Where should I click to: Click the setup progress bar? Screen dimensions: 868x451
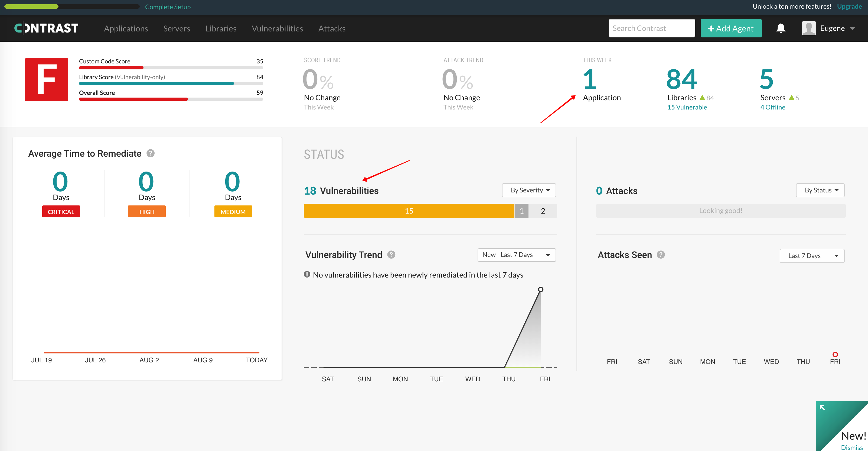tap(72, 7)
